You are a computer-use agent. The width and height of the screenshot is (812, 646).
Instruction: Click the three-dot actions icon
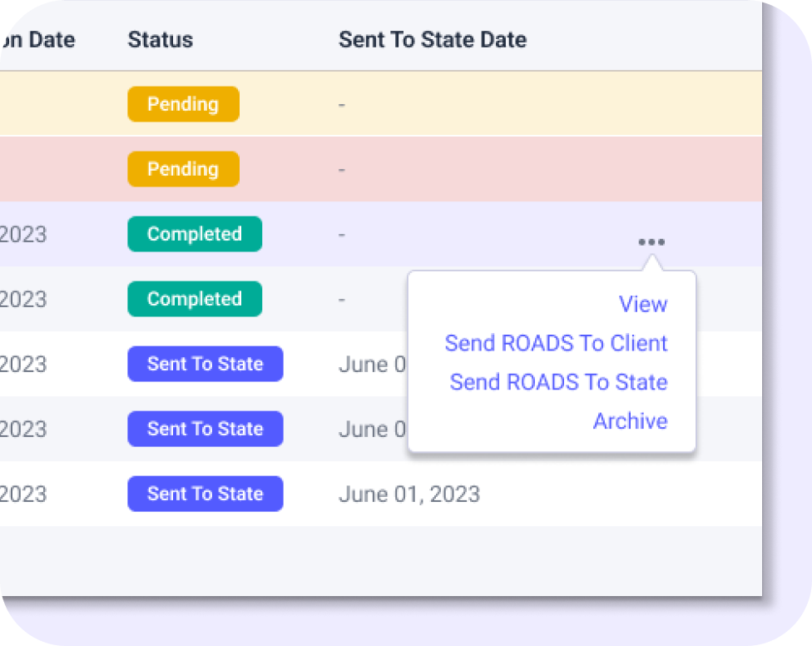click(651, 242)
